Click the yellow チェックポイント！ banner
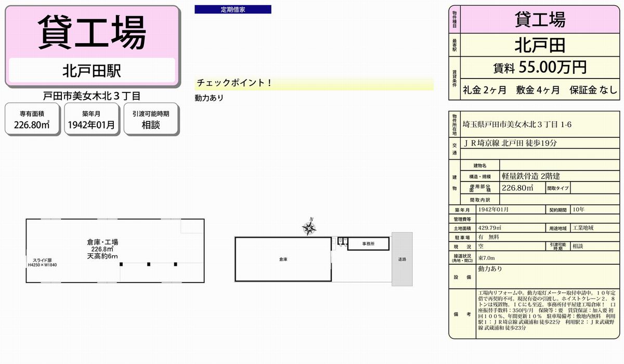Image resolution: width=624 pixels, height=364 pixels. tap(314, 84)
